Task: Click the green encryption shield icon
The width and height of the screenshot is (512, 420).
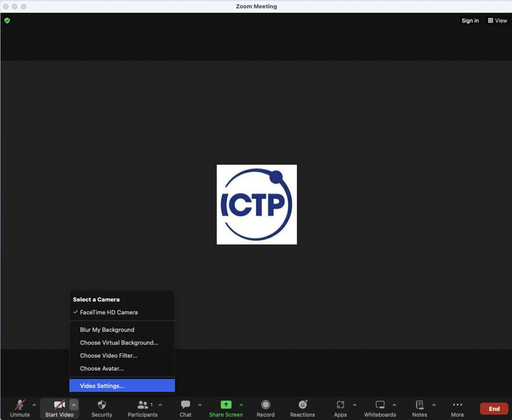Action: 7,21
